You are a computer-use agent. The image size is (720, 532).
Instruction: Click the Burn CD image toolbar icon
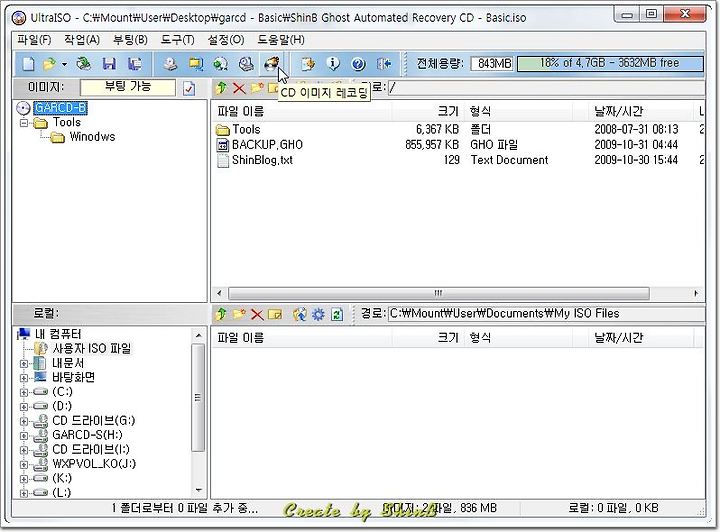[x=271, y=64]
